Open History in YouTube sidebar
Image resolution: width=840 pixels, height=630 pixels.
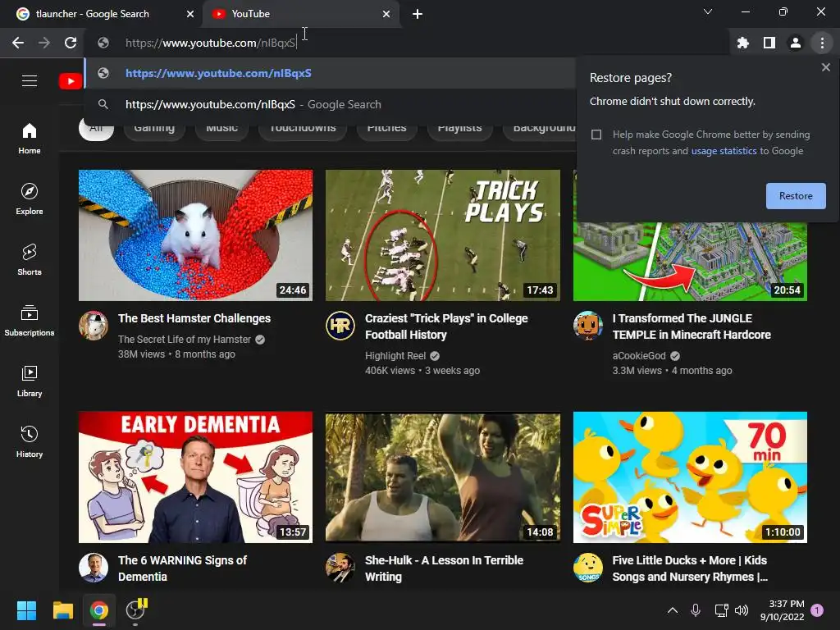pos(30,441)
